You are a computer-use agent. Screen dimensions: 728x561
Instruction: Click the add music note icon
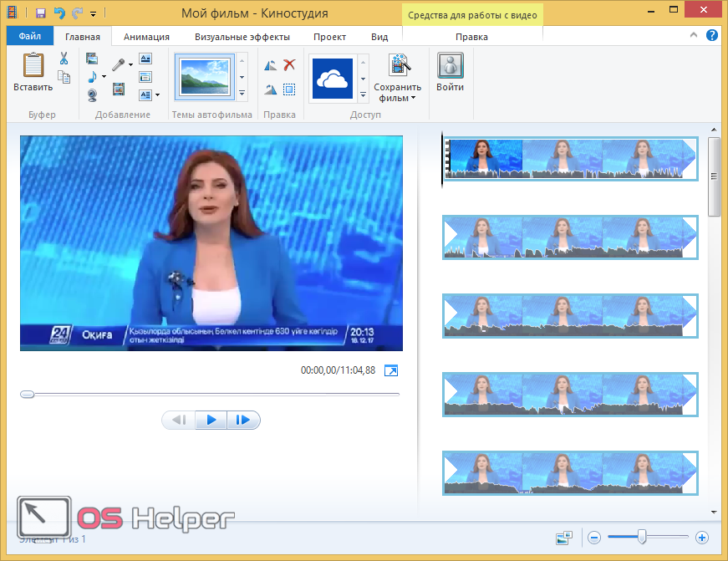point(92,77)
